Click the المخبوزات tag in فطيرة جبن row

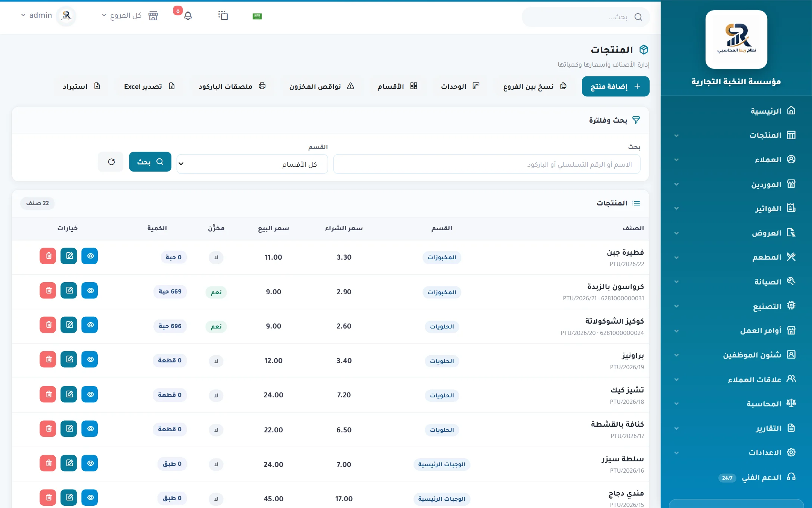pos(442,257)
